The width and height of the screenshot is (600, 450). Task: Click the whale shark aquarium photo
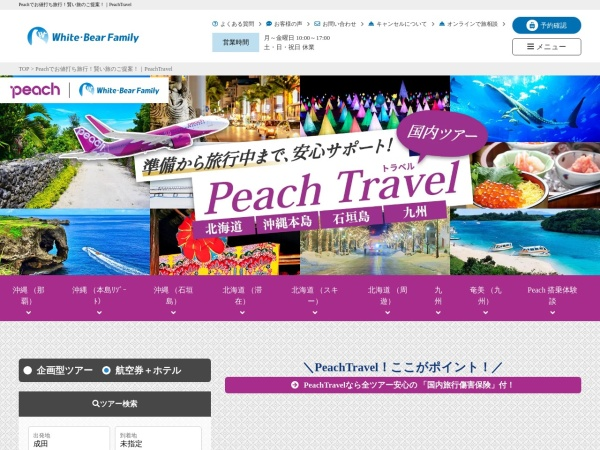pyautogui.click(x=525, y=108)
